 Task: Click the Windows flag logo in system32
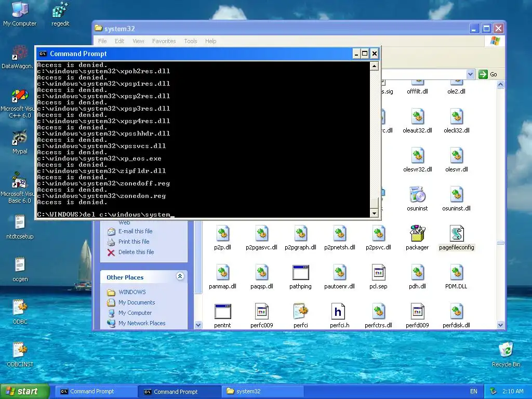[495, 41]
